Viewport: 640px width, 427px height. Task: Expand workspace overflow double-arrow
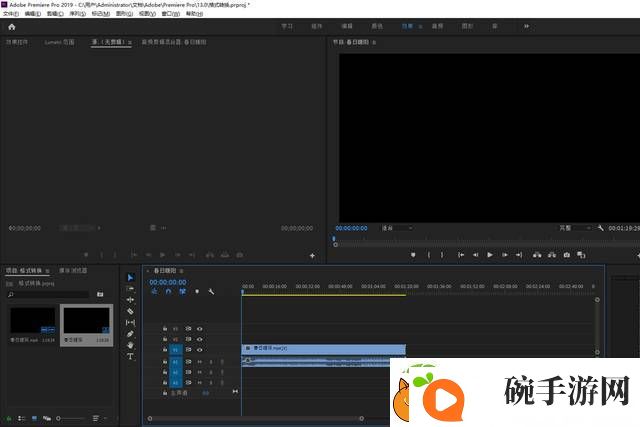[x=527, y=27]
